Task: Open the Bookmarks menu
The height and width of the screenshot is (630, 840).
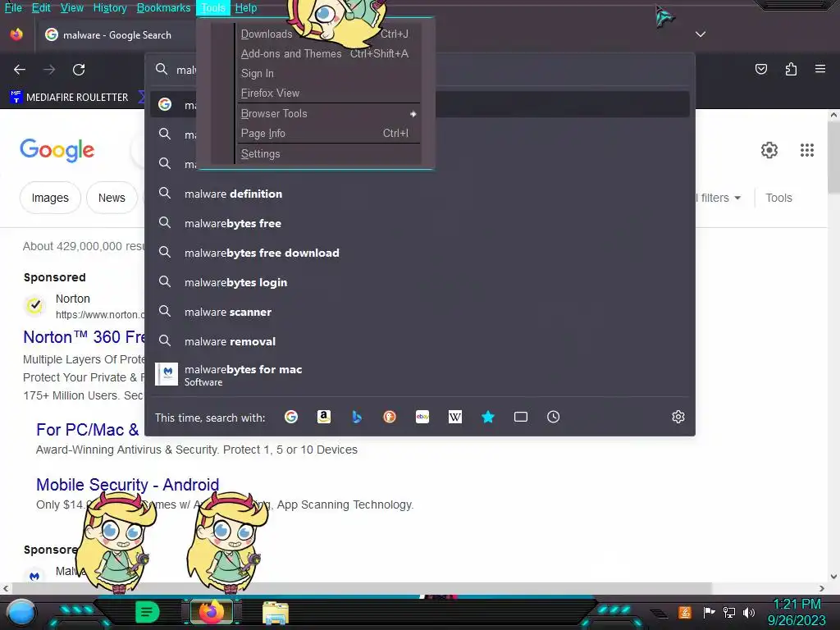Action: [163, 8]
